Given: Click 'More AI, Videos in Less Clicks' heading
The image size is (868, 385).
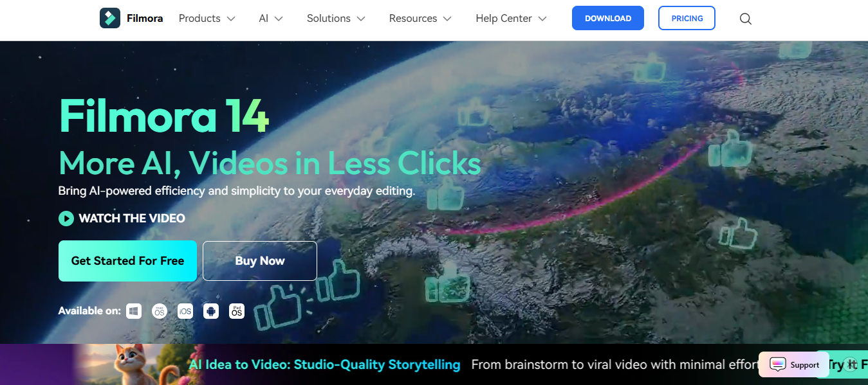Looking at the screenshot, I should click(x=270, y=163).
